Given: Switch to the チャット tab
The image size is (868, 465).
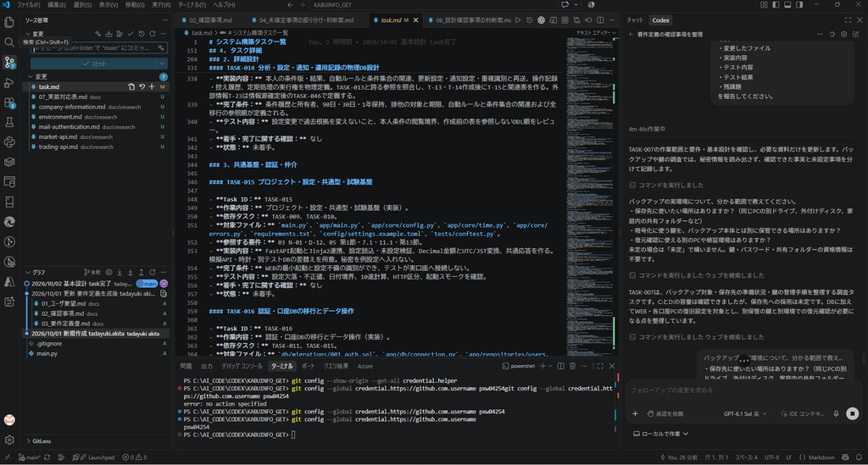Looking at the screenshot, I should (x=635, y=20).
